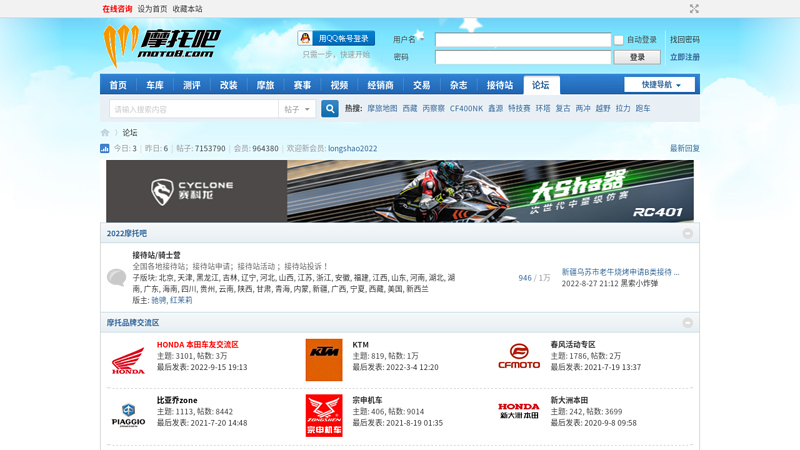This screenshot has height=450, width=800.
Task: Open the 比亚乔zone forum link
Action: pyautogui.click(x=177, y=401)
